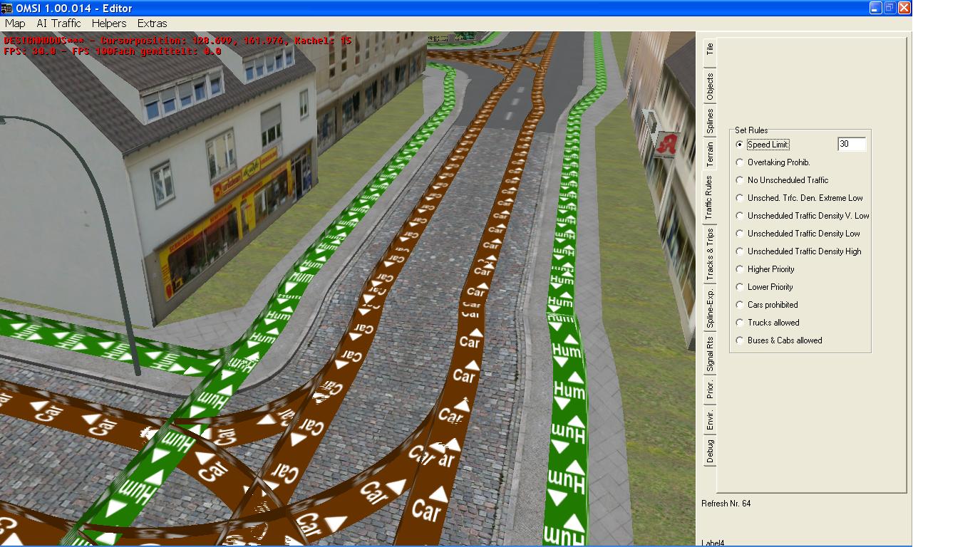Switch to the Tile tab
The width and height of the screenshot is (980, 547).
point(710,49)
